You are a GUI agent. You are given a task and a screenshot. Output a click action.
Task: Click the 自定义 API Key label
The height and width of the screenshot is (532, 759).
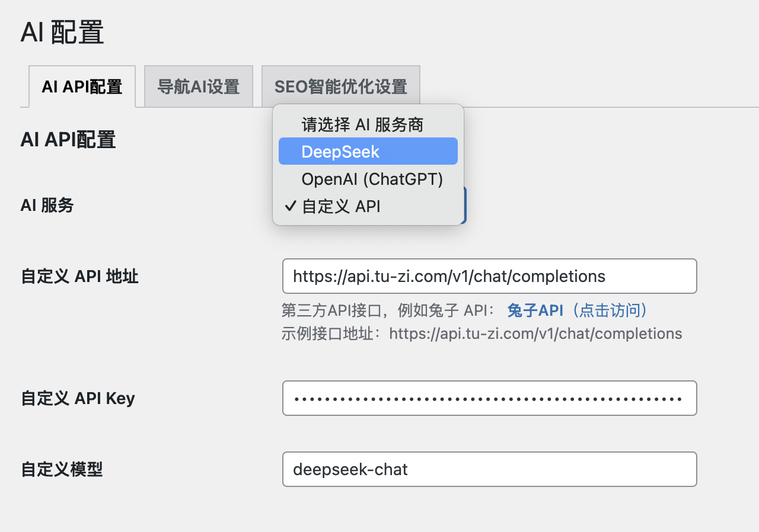pyautogui.click(x=78, y=398)
